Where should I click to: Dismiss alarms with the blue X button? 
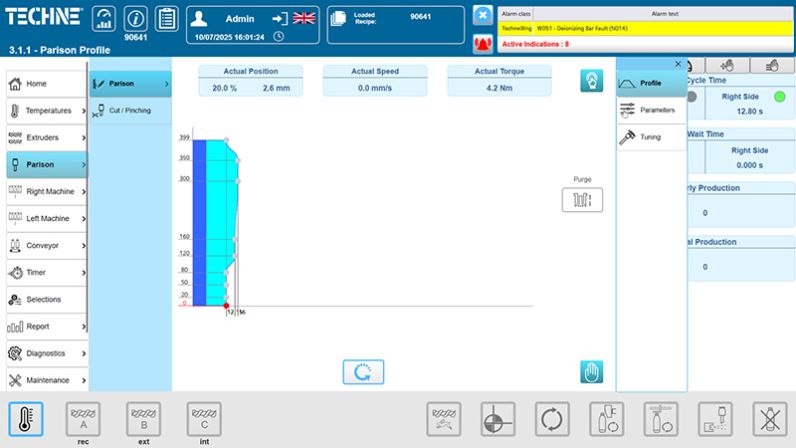pos(483,15)
